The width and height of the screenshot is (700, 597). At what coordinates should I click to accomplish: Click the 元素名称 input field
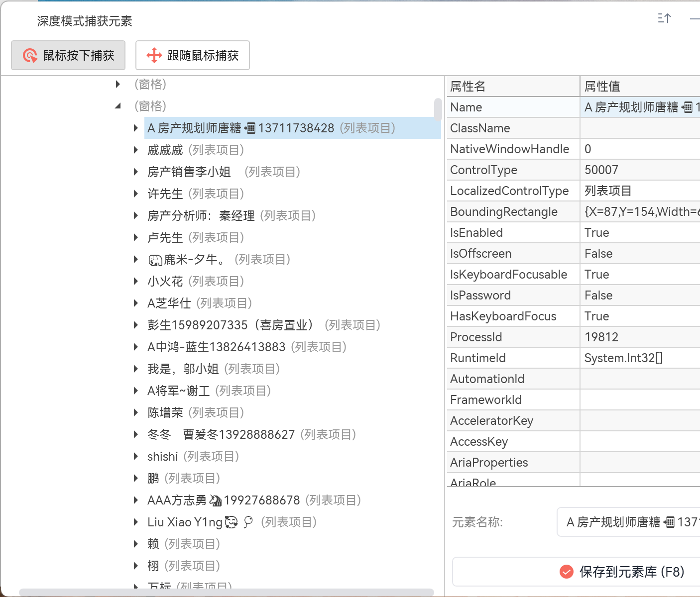tap(628, 522)
